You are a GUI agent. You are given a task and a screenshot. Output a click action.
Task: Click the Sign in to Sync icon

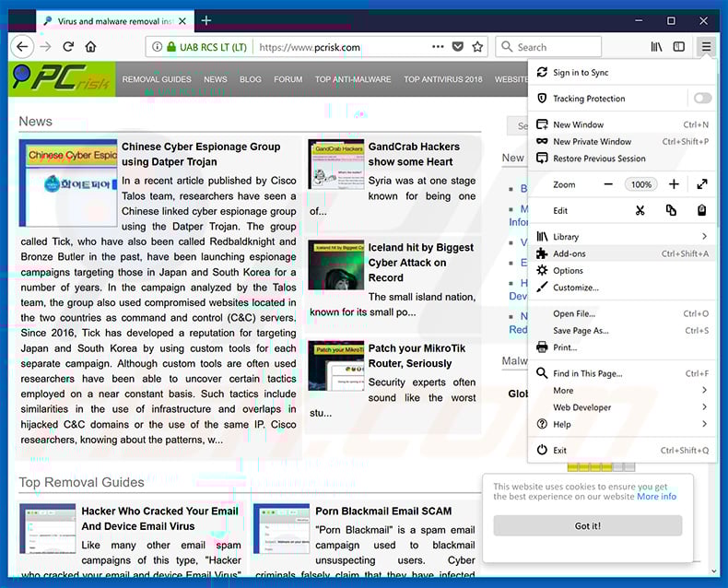(x=542, y=72)
